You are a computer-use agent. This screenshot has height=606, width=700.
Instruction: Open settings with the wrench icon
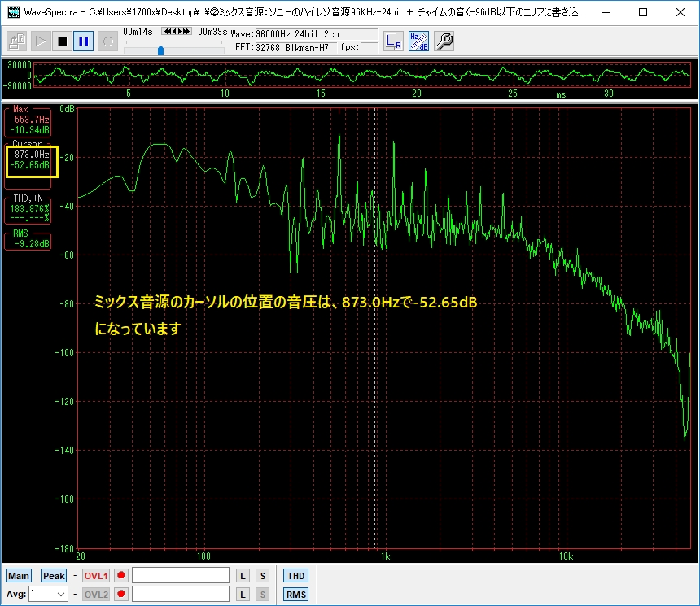click(444, 41)
